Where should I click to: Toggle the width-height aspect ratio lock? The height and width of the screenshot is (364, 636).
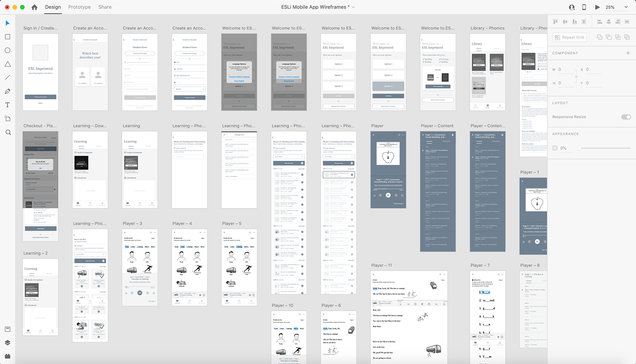coord(576,77)
